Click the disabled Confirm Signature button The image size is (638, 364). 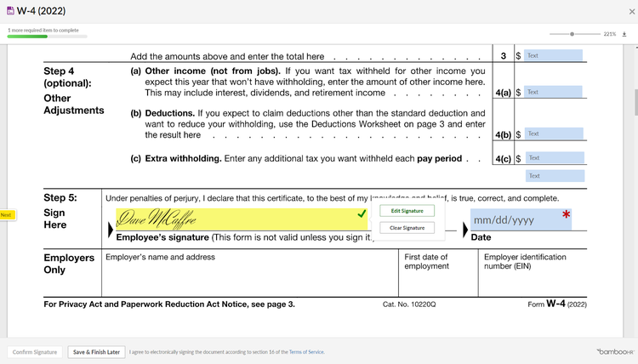tap(35, 352)
